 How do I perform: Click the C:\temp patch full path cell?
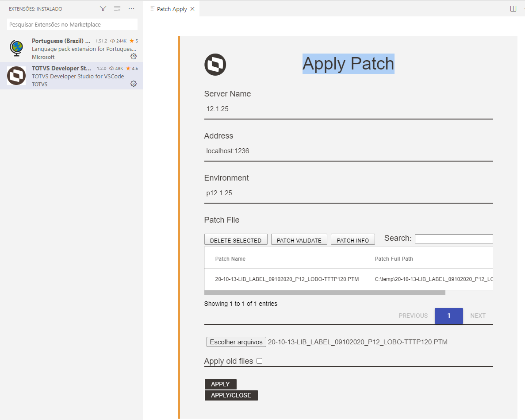click(434, 279)
